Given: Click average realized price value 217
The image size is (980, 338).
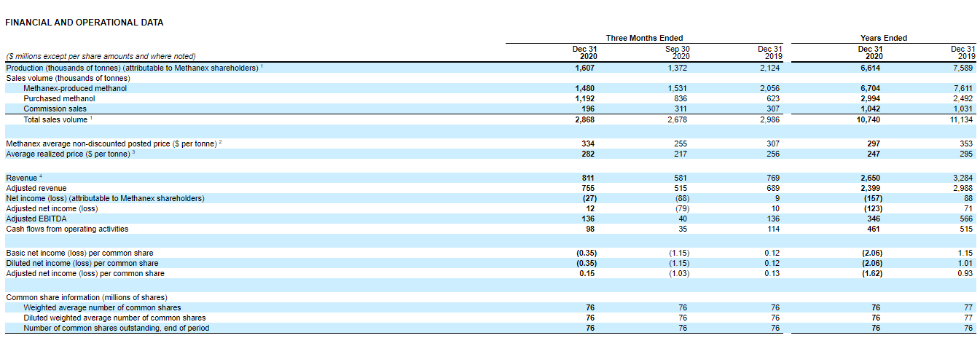Looking at the screenshot, I should [x=681, y=154].
